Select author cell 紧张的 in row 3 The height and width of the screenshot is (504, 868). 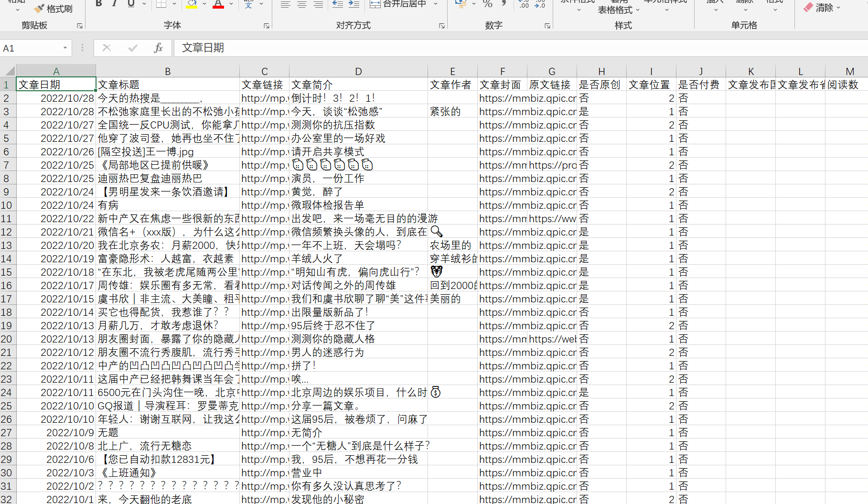click(452, 111)
